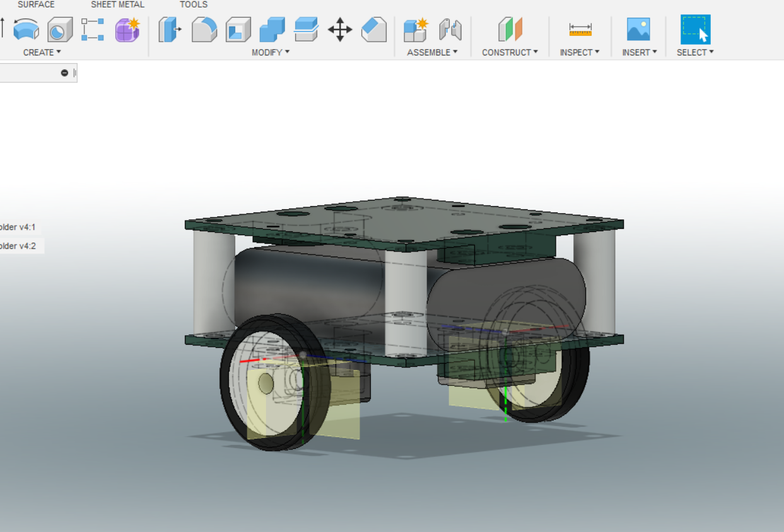Open the Shell tool
Viewport: 784px width, 532px height.
(x=238, y=30)
